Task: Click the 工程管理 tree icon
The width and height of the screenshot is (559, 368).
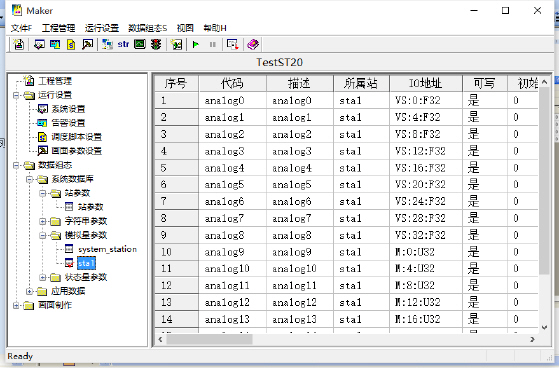Action: [29, 81]
